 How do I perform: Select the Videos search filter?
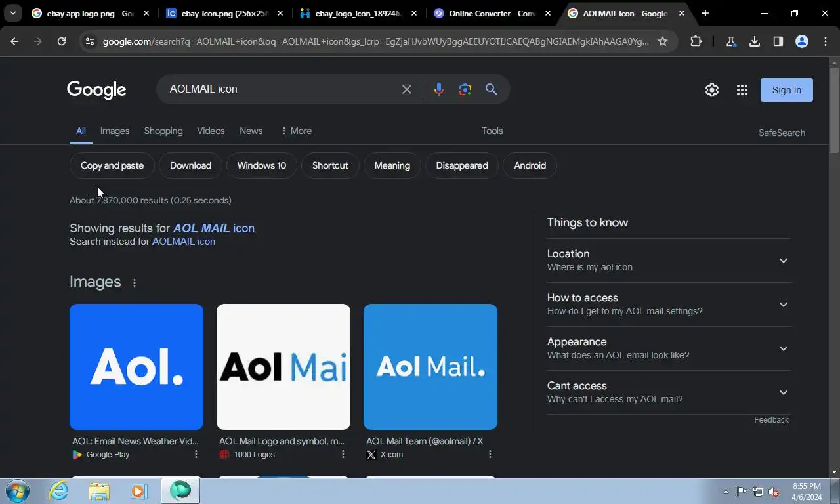pos(211,131)
